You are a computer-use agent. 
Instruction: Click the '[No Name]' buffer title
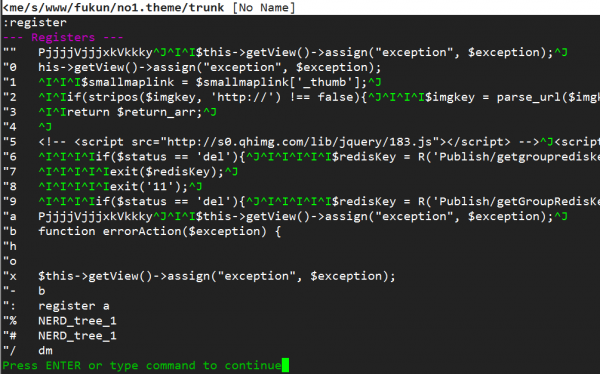point(264,8)
